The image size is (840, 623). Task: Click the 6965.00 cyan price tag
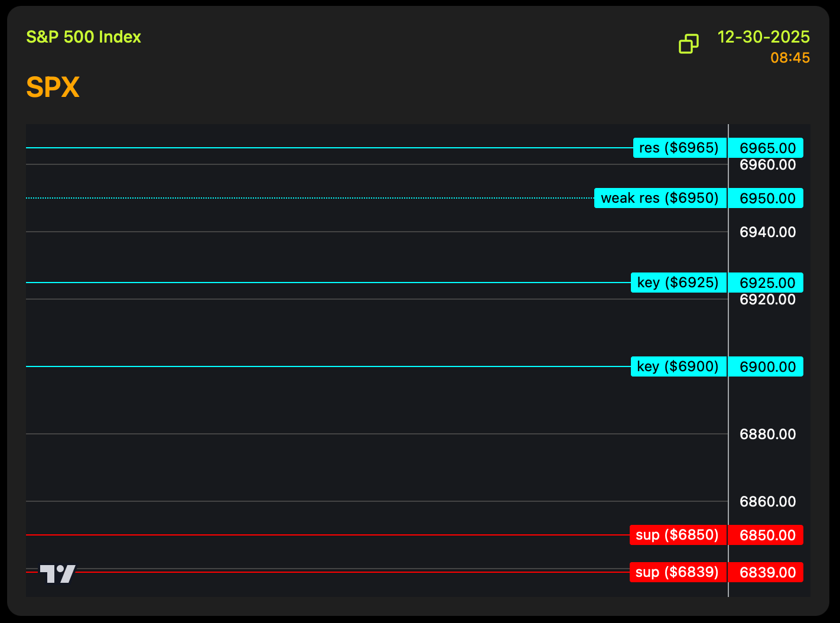767,148
